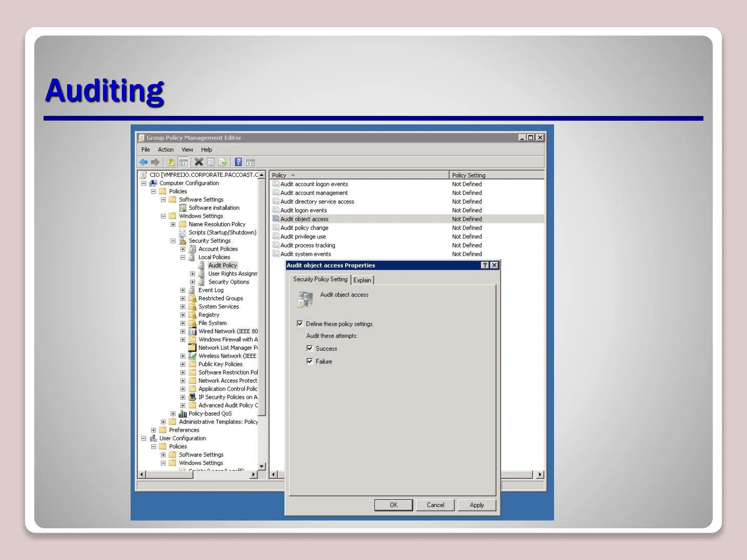Open the View menu
The image size is (747, 560).
click(x=187, y=149)
